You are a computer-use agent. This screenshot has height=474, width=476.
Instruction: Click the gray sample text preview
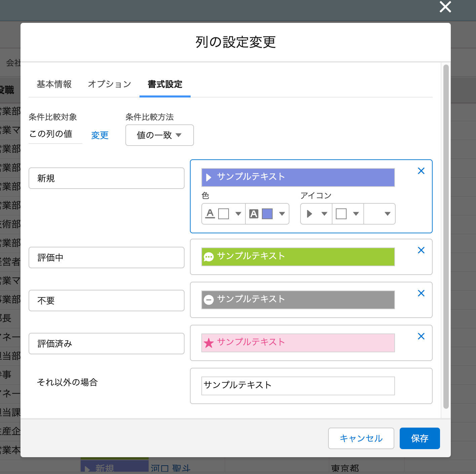(298, 300)
